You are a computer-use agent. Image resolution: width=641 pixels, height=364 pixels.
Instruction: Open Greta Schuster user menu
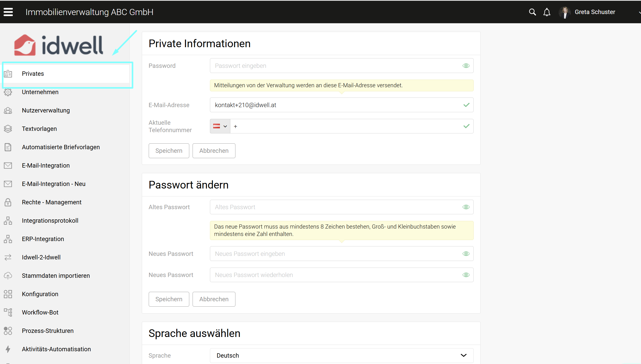tap(595, 12)
